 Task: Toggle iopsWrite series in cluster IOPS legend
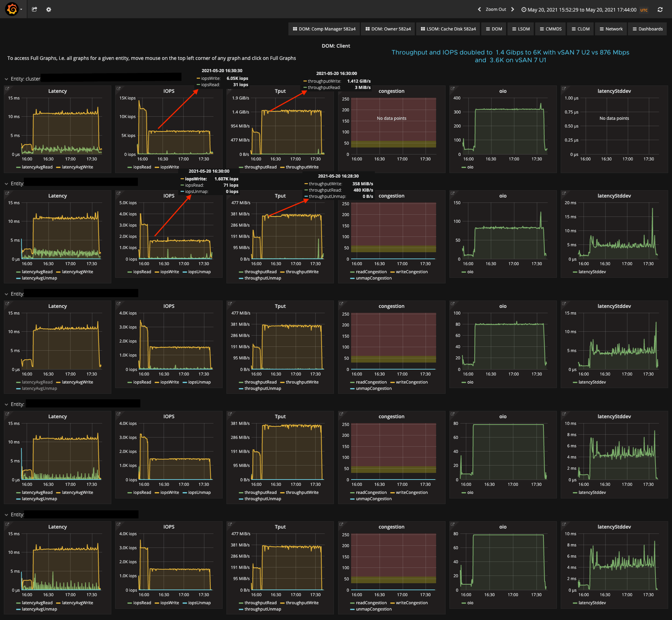[x=169, y=167]
